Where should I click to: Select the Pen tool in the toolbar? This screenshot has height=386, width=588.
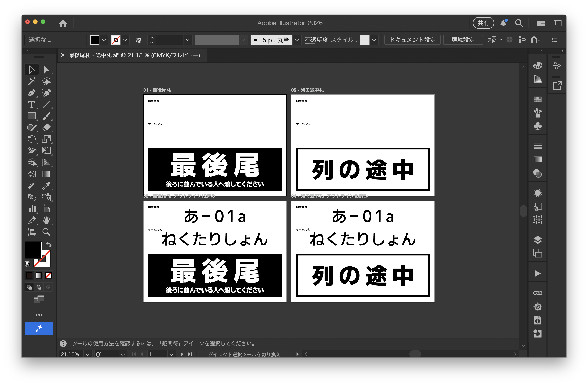click(32, 93)
